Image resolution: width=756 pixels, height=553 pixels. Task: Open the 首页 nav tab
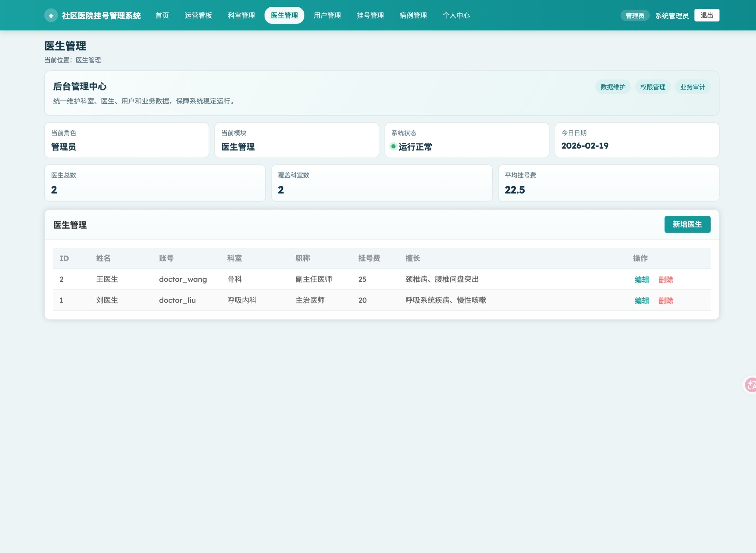pos(162,15)
